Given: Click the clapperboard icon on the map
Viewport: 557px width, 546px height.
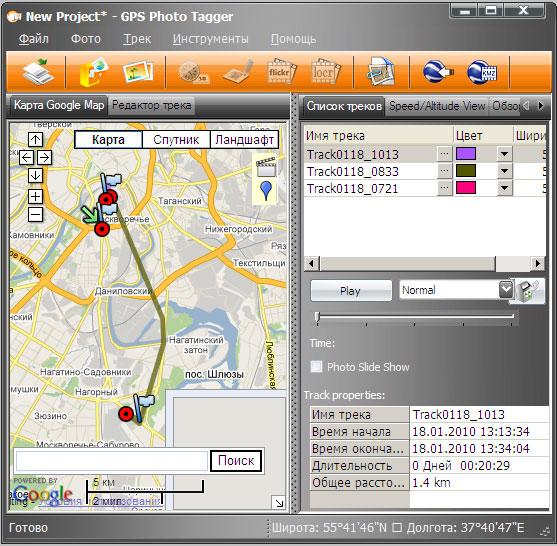Looking at the screenshot, I should 266,166.
